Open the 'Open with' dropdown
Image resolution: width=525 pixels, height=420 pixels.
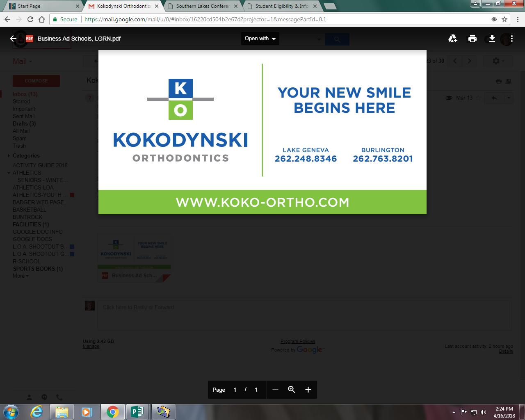coord(260,39)
